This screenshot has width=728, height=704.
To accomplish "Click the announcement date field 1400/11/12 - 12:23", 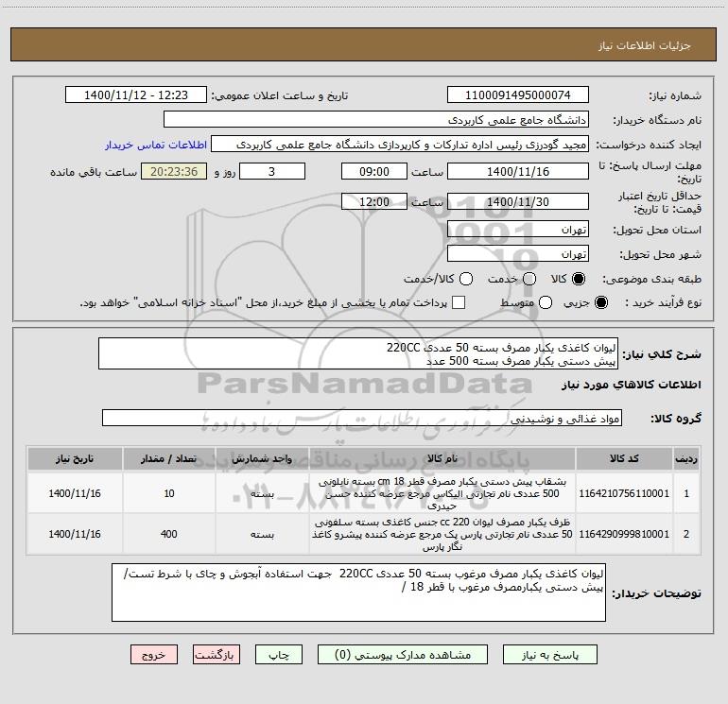I will 136,94.
